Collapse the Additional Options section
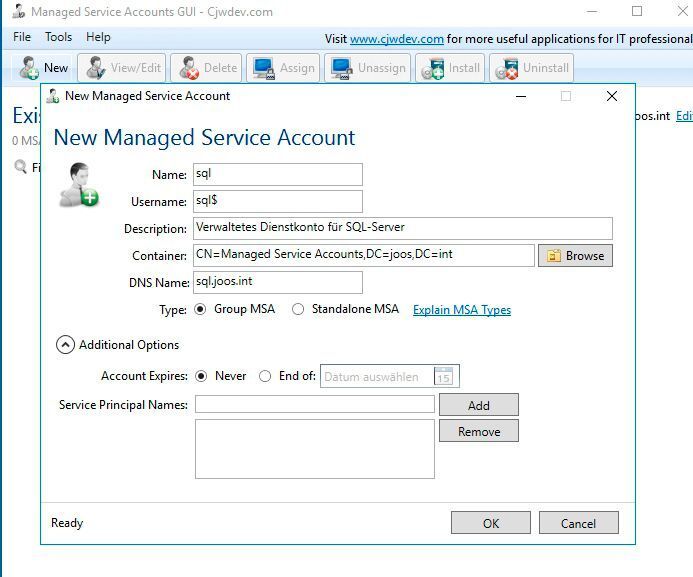 tap(66, 345)
